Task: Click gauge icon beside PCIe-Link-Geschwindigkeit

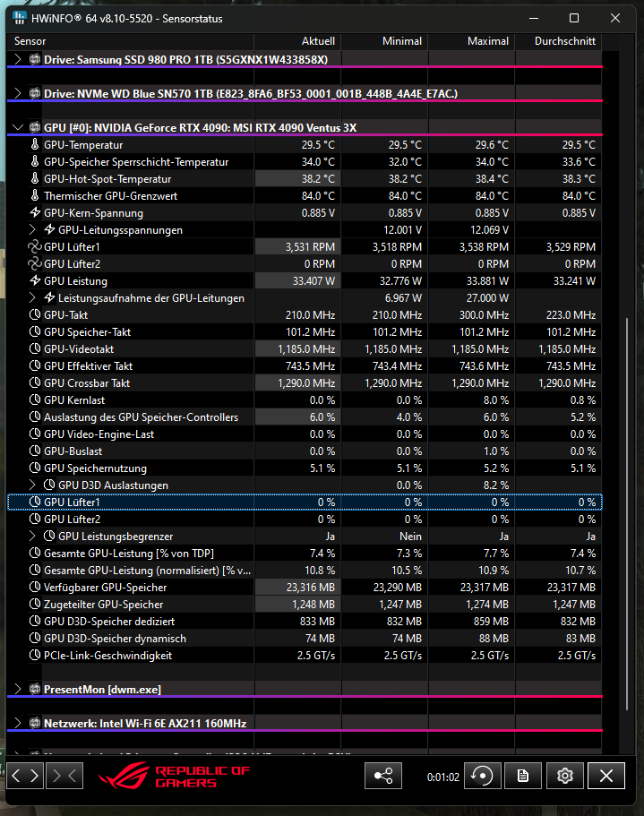Action: coord(35,655)
